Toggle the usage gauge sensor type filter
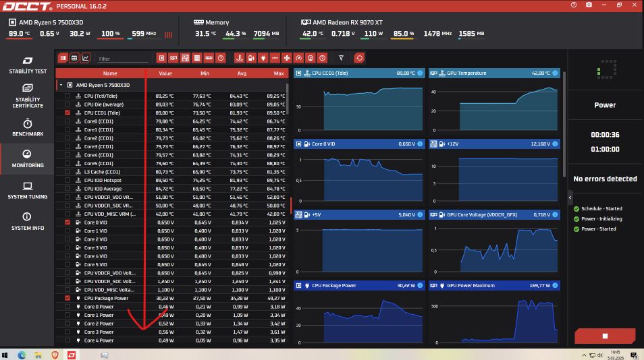 298,58
